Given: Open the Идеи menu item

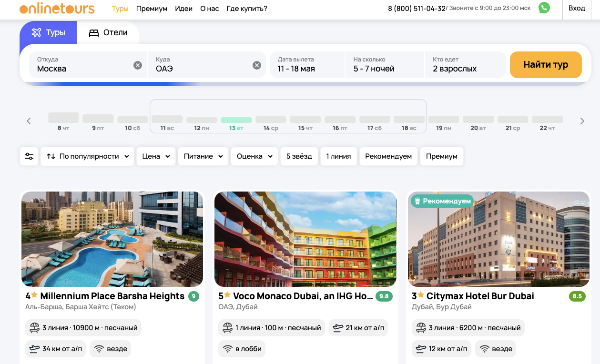Looking at the screenshot, I should pos(183,9).
